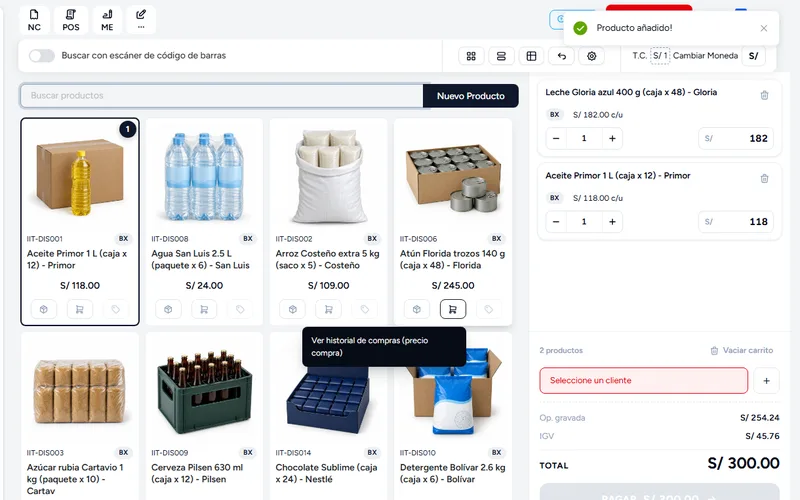Decrease Aceite Primor quantity with minus

pyautogui.click(x=556, y=221)
